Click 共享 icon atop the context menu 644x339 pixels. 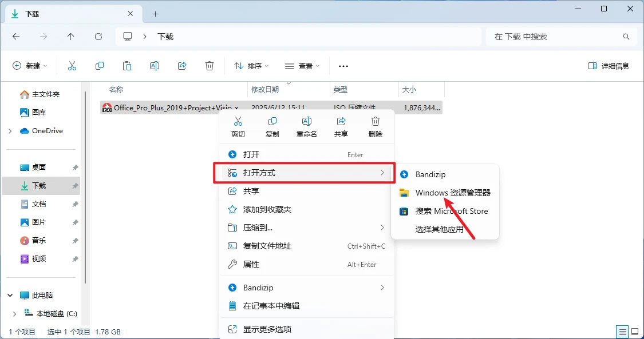341,127
